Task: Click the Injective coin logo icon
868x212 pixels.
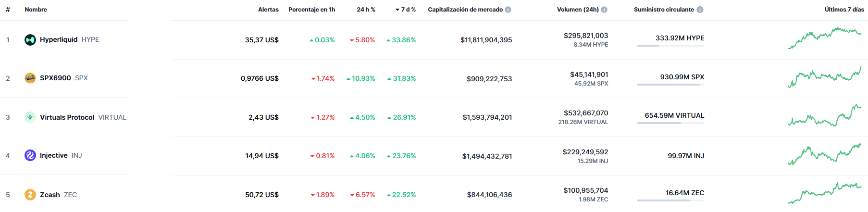Action: click(30, 156)
